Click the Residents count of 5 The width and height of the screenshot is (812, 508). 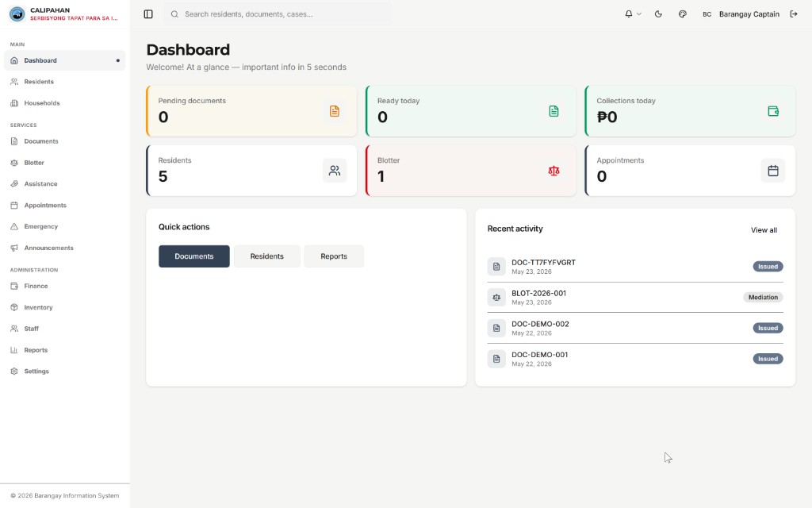163,177
